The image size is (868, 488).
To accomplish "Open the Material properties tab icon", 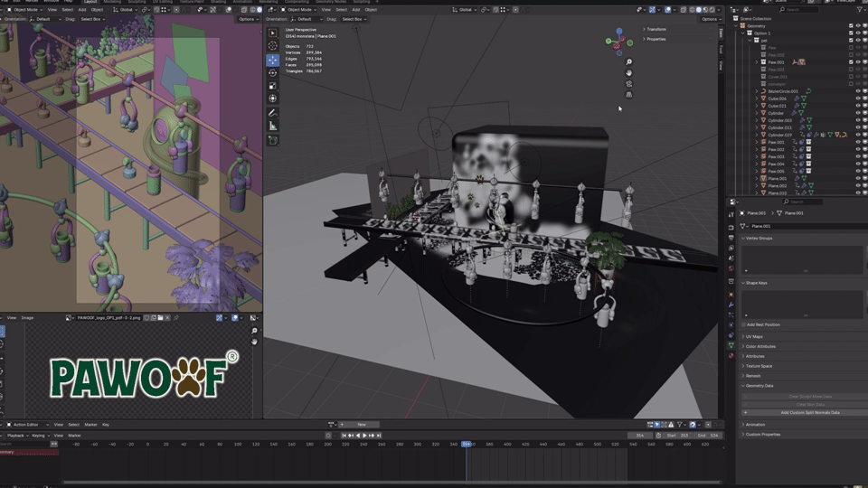I will click(x=731, y=356).
